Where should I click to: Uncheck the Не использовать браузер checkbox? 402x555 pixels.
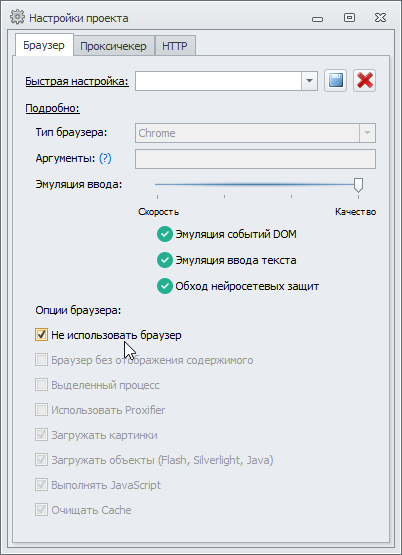(x=41, y=335)
